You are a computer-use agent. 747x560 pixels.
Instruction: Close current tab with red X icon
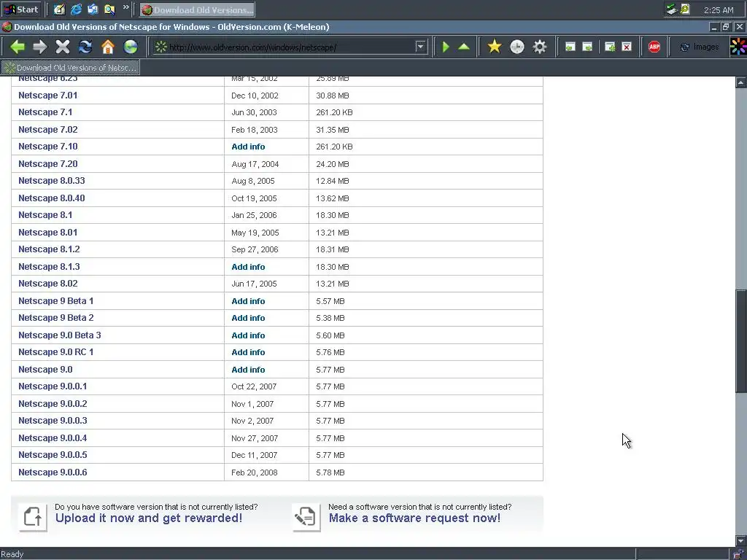627,47
